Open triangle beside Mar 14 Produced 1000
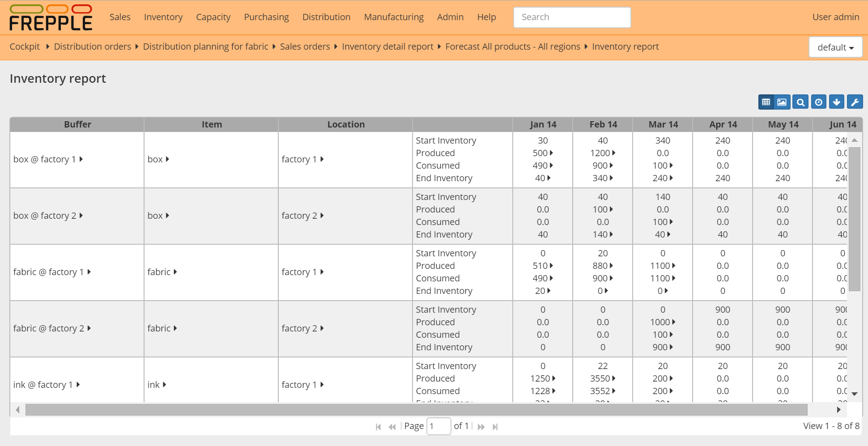Image resolution: width=868 pixels, height=446 pixels. (674, 322)
